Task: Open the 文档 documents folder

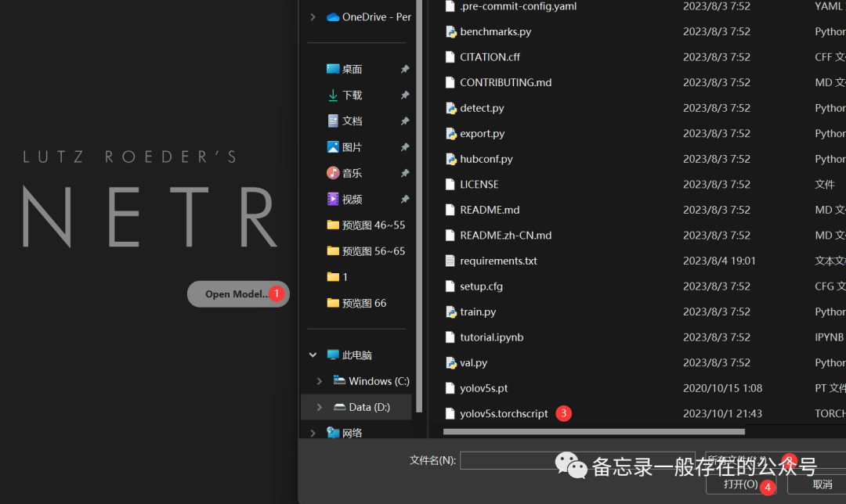Action: pyautogui.click(x=352, y=121)
